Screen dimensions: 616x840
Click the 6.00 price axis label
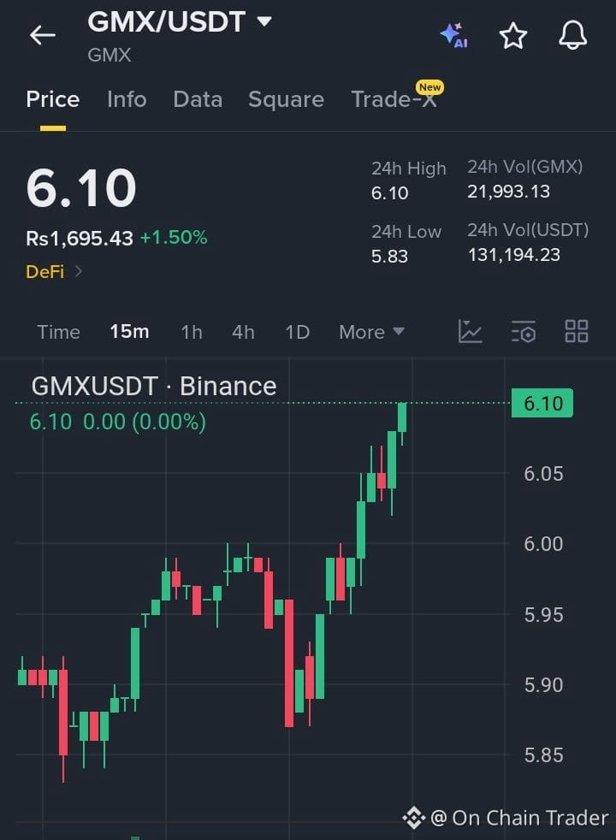pos(543,544)
